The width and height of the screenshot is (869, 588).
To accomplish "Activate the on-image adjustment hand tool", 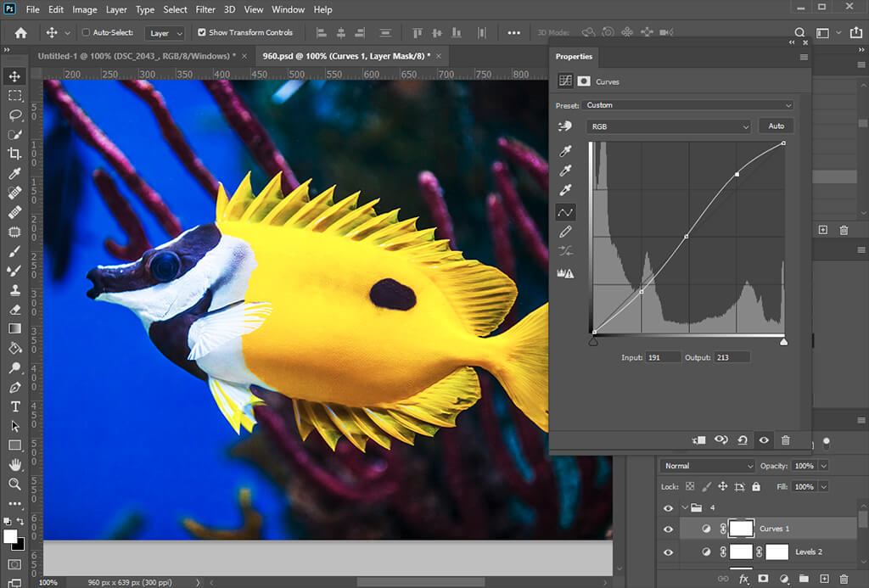I will coord(564,126).
